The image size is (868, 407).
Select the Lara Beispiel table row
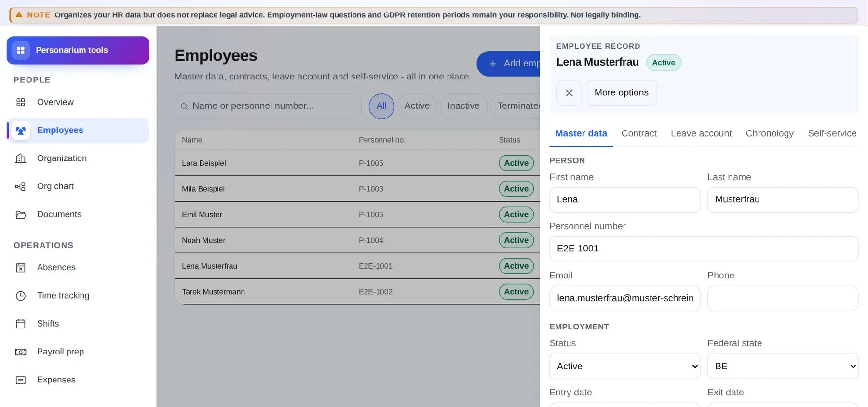click(x=357, y=163)
